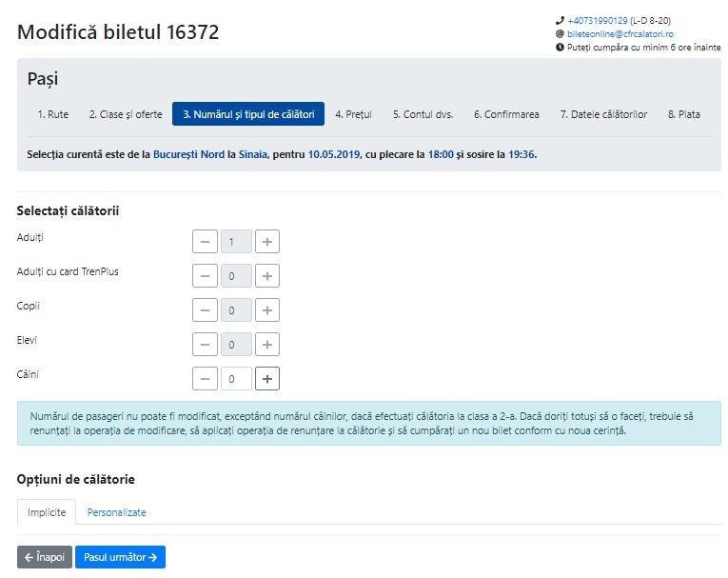Select step 3. Numărul și tipul de călători
This screenshot has width=728, height=578.
pos(248,114)
